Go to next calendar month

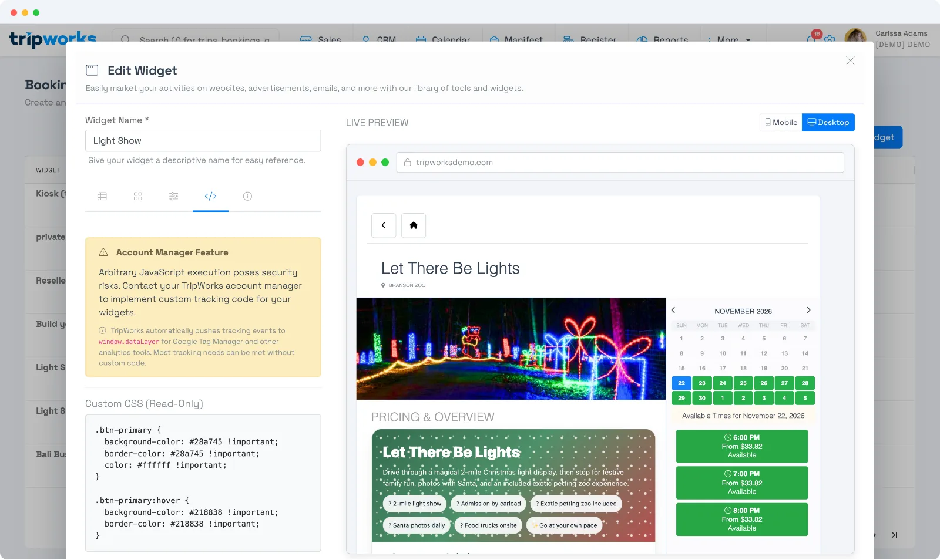coord(808,311)
